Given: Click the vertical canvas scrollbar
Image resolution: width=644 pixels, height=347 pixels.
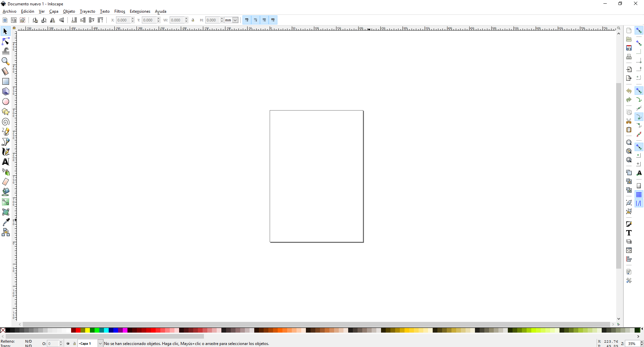Looking at the screenshot, I should point(619,176).
